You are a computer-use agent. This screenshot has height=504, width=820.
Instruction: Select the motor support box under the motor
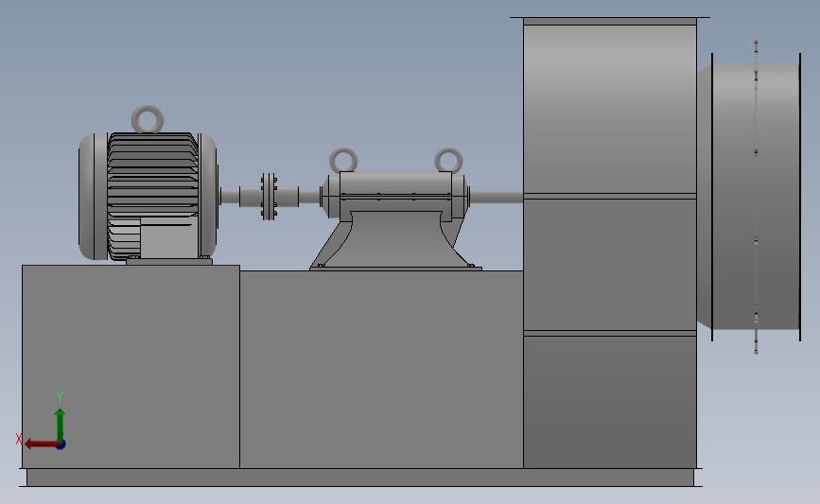(x=131, y=367)
